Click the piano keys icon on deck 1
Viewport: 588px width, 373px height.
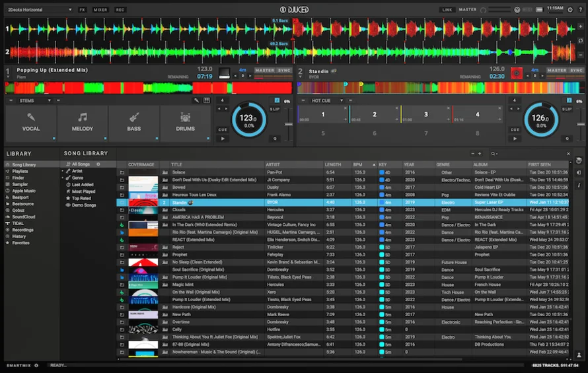coord(207,100)
